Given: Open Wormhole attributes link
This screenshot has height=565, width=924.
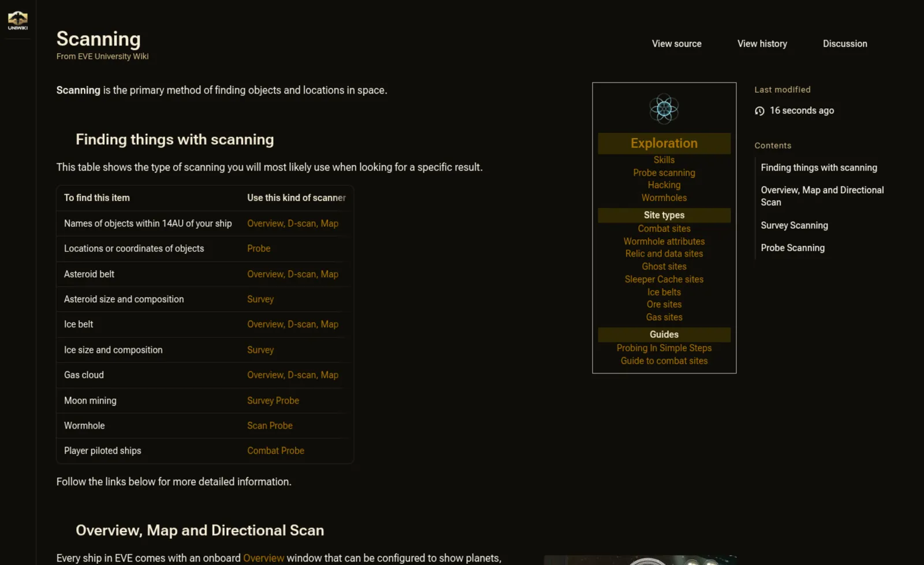Looking at the screenshot, I should (664, 241).
